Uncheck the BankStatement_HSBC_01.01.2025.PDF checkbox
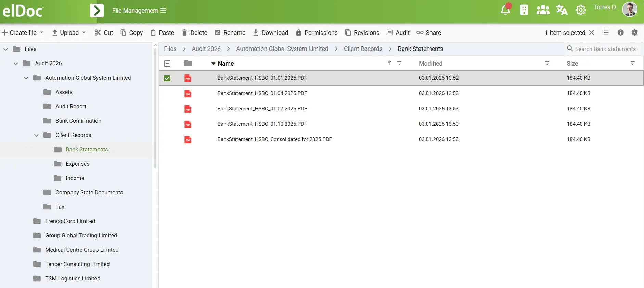Viewport: 644px width, 288px height. (x=167, y=78)
